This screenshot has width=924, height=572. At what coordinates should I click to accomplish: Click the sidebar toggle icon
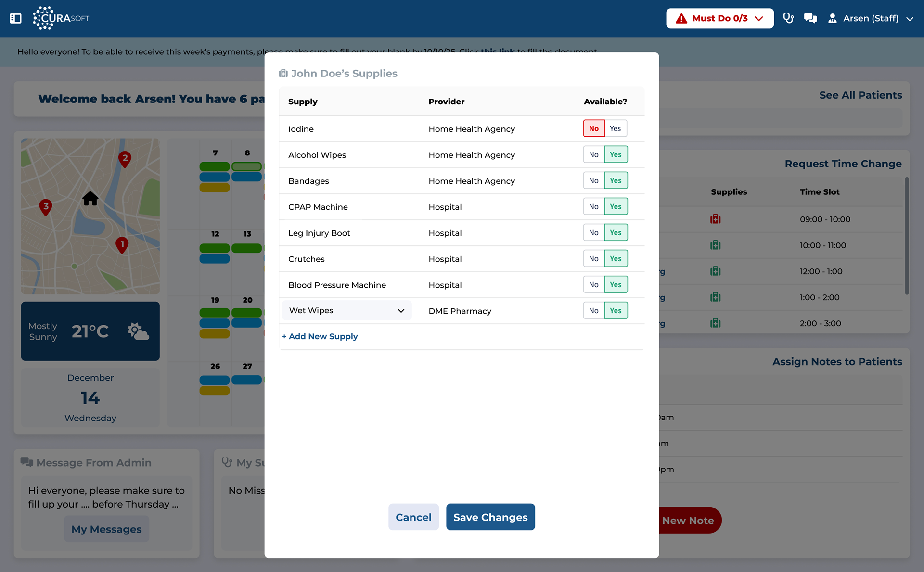[x=15, y=18]
